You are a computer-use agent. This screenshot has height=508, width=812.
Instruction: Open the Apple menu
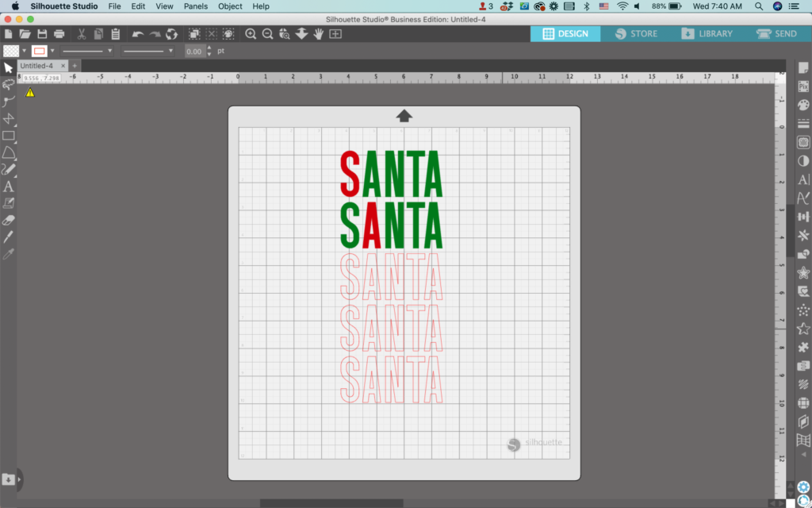pyautogui.click(x=15, y=6)
